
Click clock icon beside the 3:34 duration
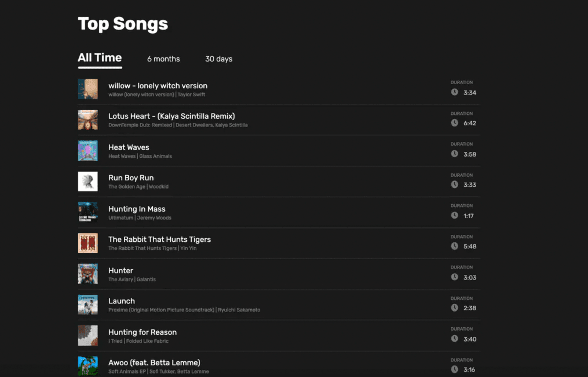(454, 92)
